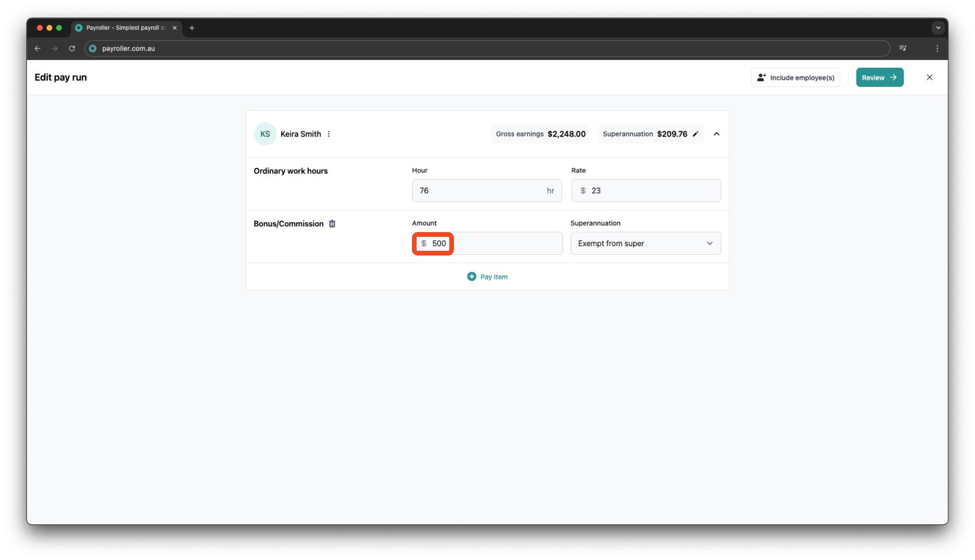Click the Rate field showing 23
The image size is (975, 560).
pyautogui.click(x=646, y=190)
